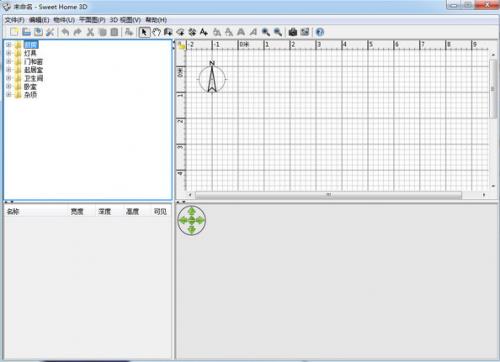Click the undo arrow icon
The height and width of the screenshot is (362, 500).
[66, 32]
